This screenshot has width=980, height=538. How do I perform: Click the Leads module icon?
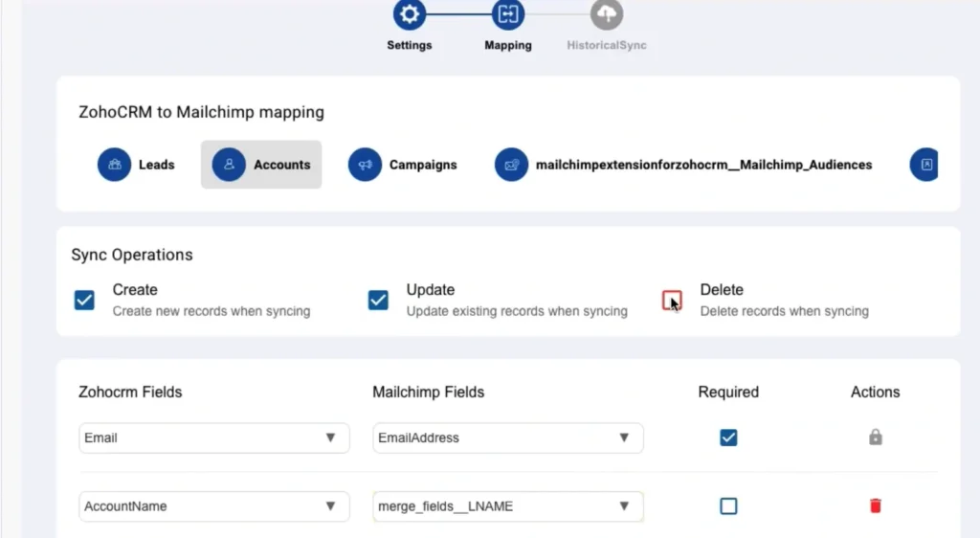click(x=115, y=165)
